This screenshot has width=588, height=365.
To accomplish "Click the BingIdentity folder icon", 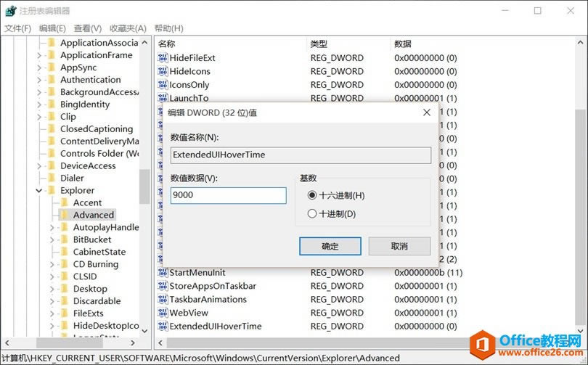I will click(52, 104).
